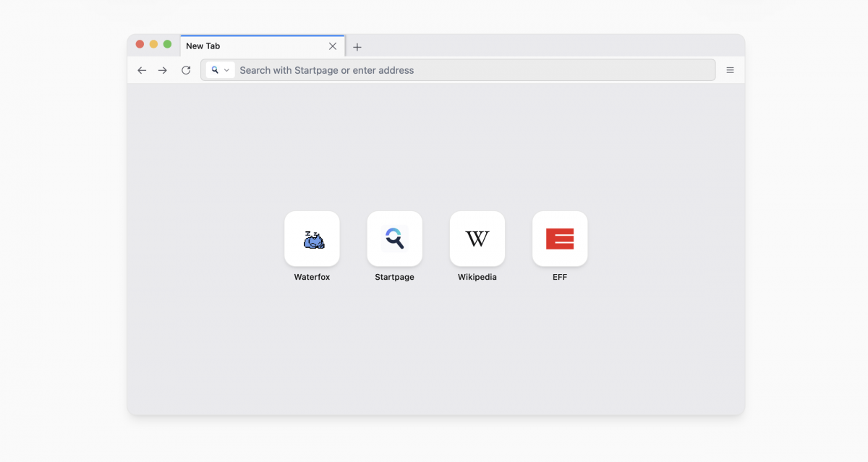Open the Startpage magnifier shortcut tile
This screenshot has height=462, width=868.
[x=394, y=239]
